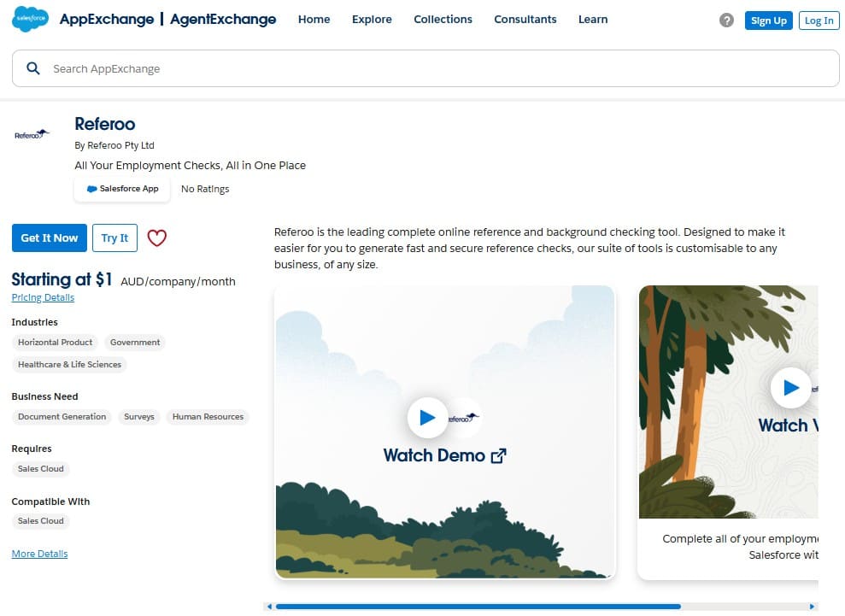Select the Surveys business need tag
Image resolution: width=845 pixels, height=616 pixels.
pos(139,417)
